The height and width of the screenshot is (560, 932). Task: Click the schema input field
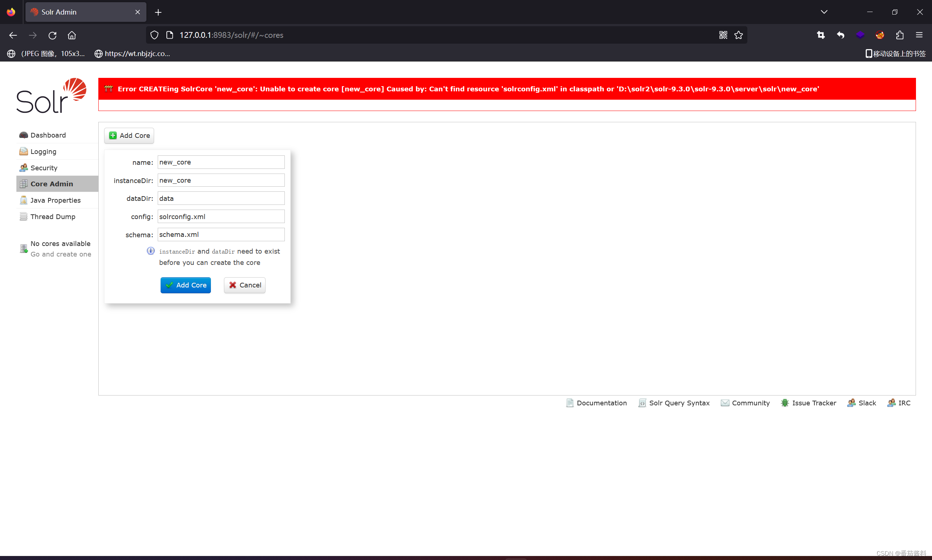click(x=221, y=235)
